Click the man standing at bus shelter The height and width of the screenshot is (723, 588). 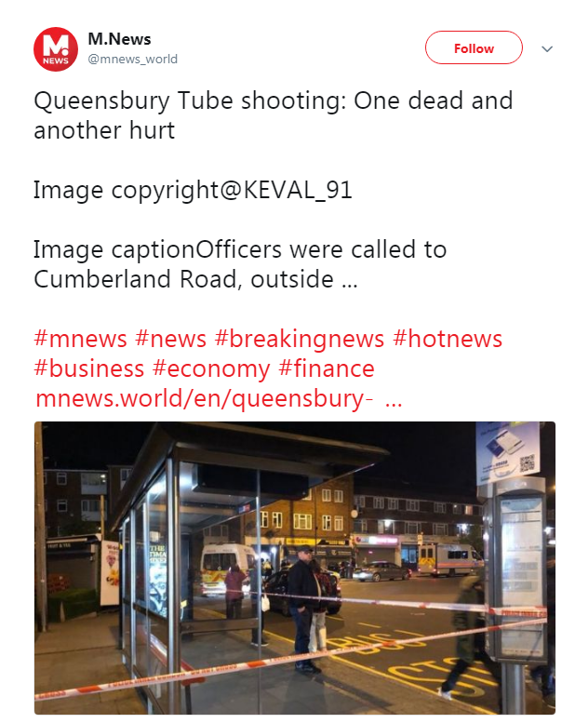pos(303,608)
